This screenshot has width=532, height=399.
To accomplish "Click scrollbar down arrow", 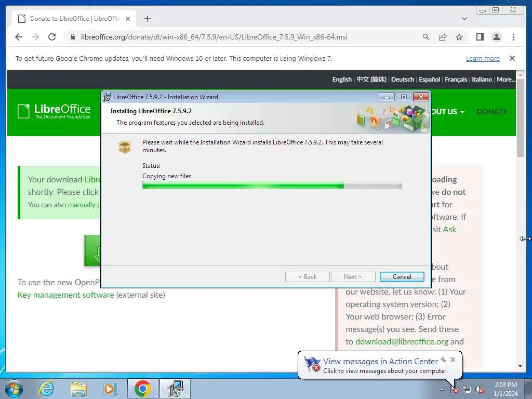I will click(x=521, y=366).
